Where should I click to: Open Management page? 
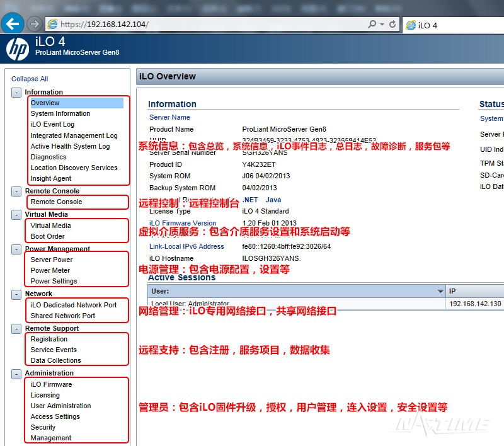[51, 438]
